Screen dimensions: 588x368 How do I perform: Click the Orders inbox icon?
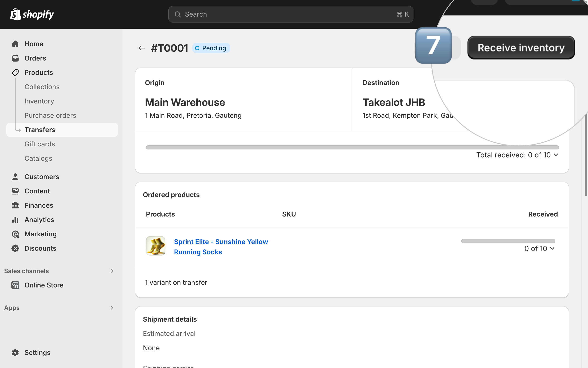(15, 58)
